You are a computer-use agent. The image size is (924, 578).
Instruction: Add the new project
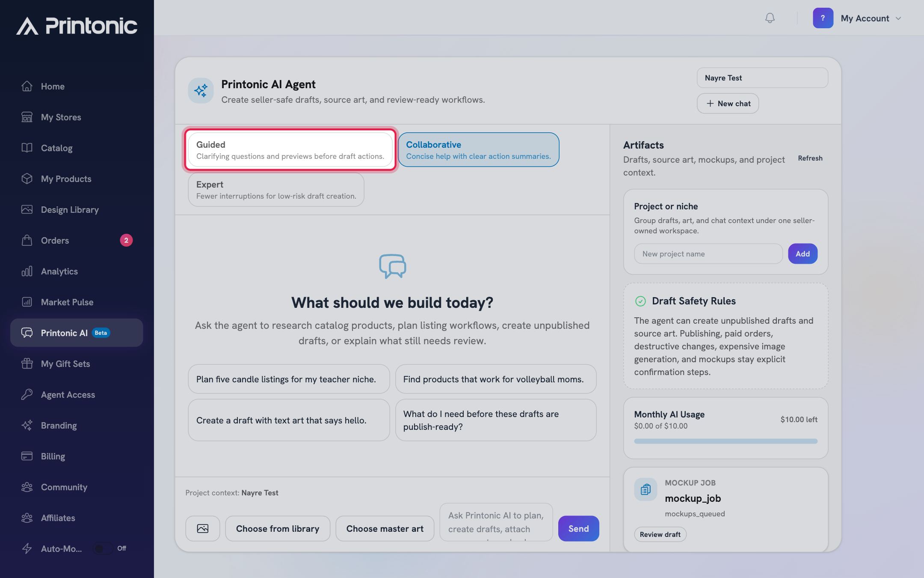pyautogui.click(x=803, y=254)
